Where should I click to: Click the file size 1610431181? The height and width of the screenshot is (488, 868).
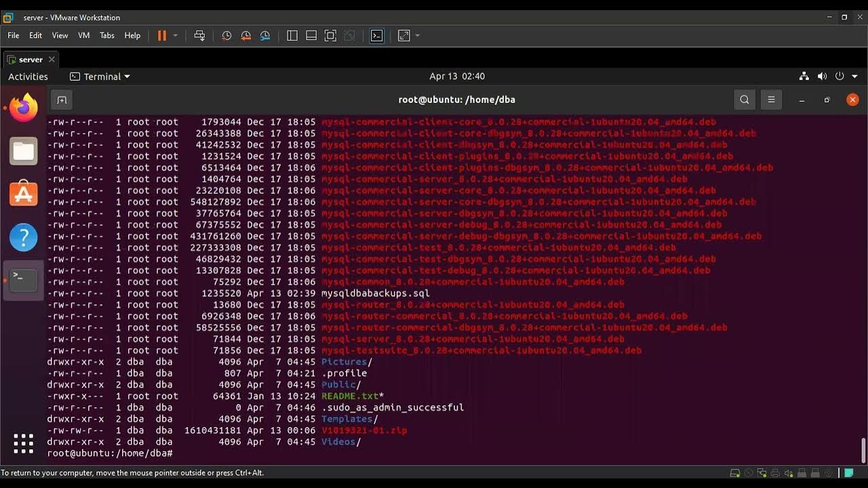(212, 430)
